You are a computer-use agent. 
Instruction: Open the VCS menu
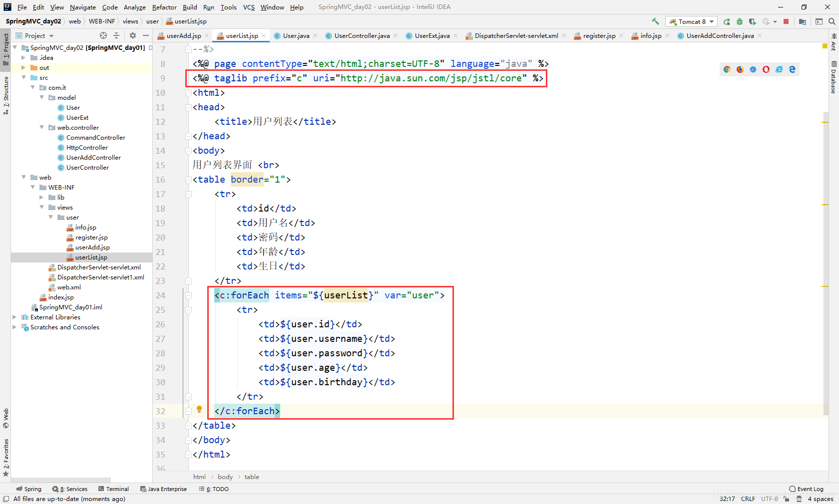[x=249, y=7]
